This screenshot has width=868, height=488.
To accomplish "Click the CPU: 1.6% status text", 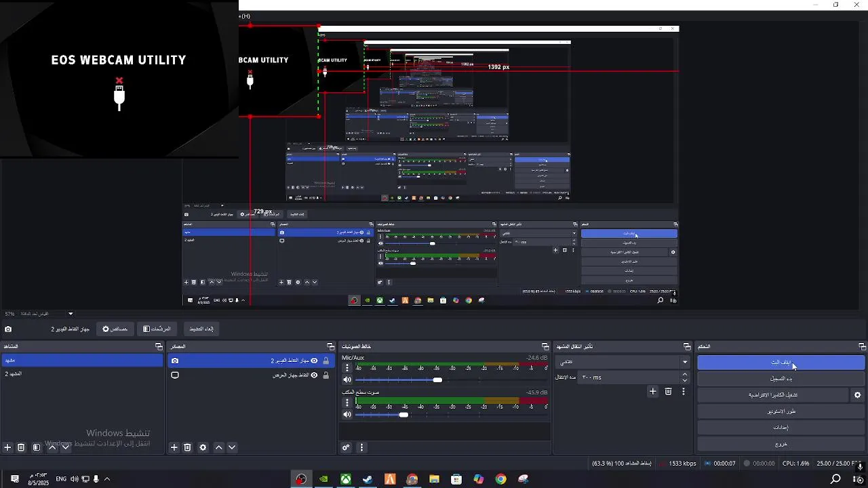I will click(x=795, y=464).
